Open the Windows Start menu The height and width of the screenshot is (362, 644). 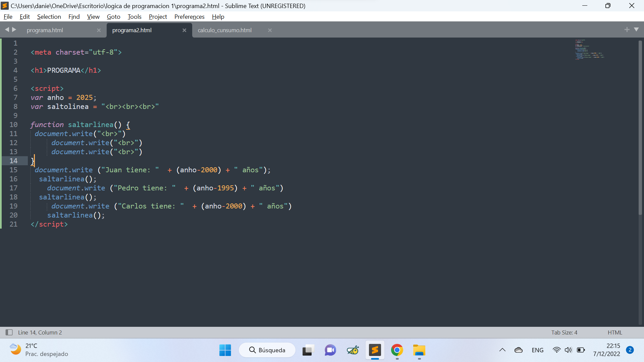(225, 350)
